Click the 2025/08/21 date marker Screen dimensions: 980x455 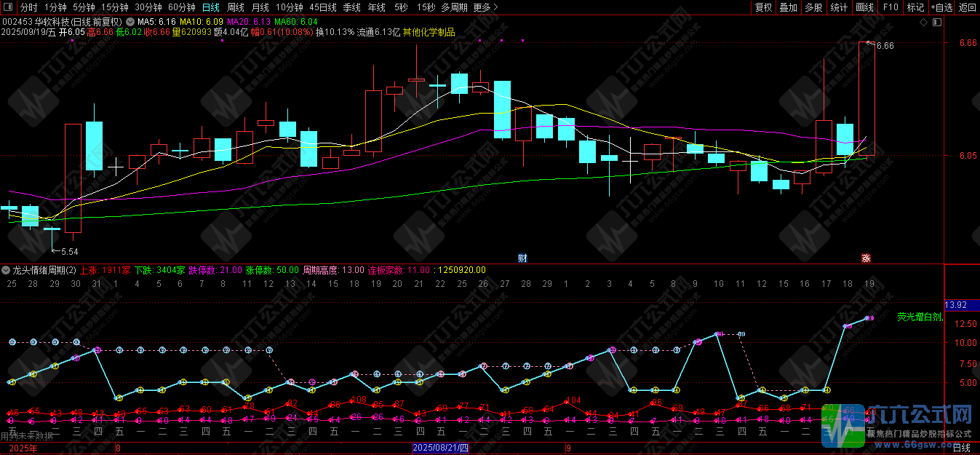441,448
